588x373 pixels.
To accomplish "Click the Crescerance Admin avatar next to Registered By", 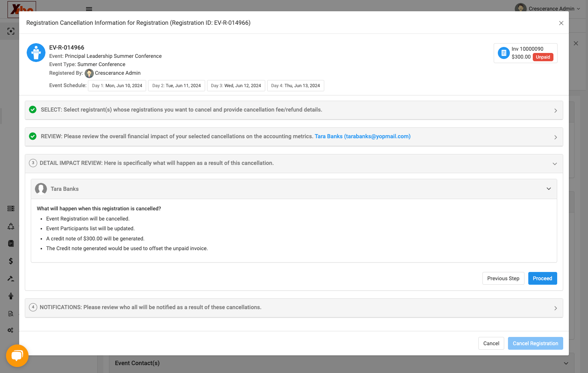I will pyautogui.click(x=89, y=73).
